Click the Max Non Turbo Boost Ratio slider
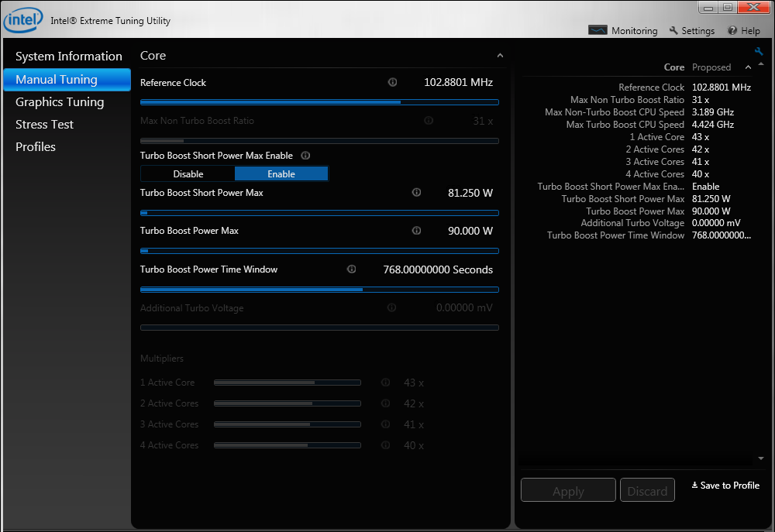The width and height of the screenshot is (775, 532). point(319,141)
